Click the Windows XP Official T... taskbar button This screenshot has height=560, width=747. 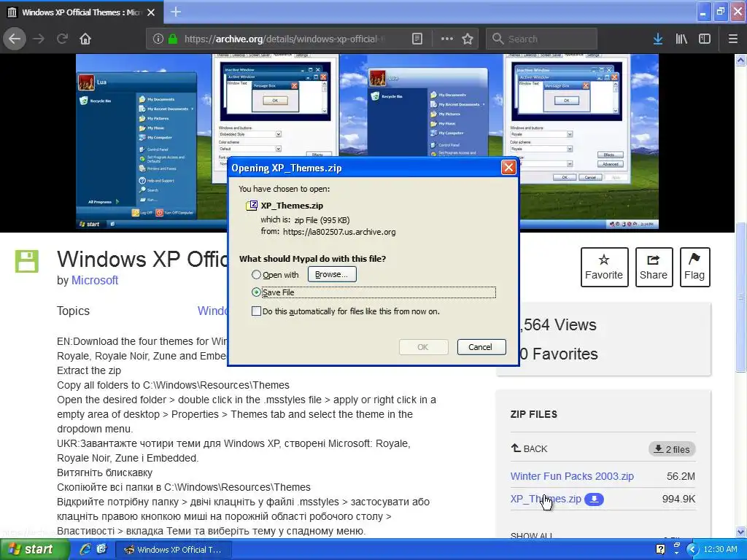(174, 550)
